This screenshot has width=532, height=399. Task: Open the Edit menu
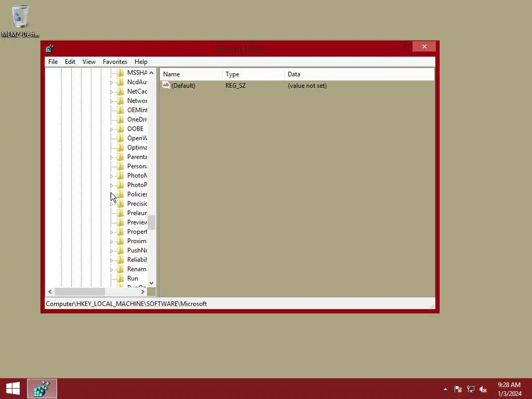pyautogui.click(x=70, y=62)
